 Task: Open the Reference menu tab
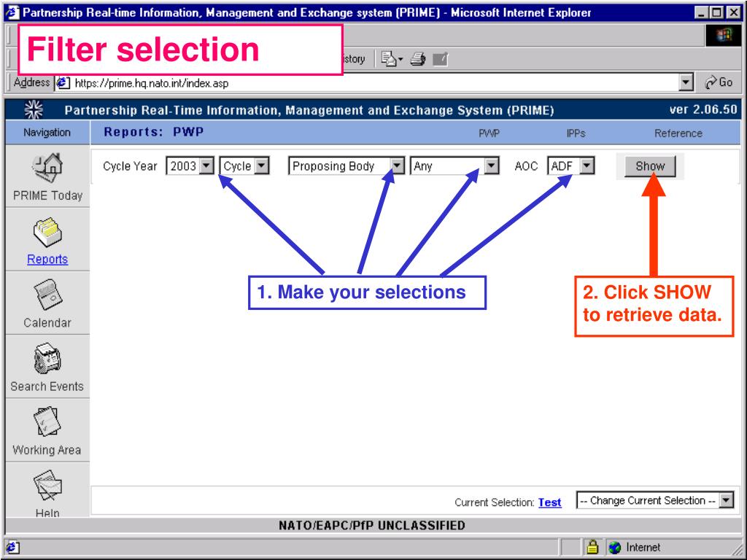pyautogui.click(x=678, y=133)
